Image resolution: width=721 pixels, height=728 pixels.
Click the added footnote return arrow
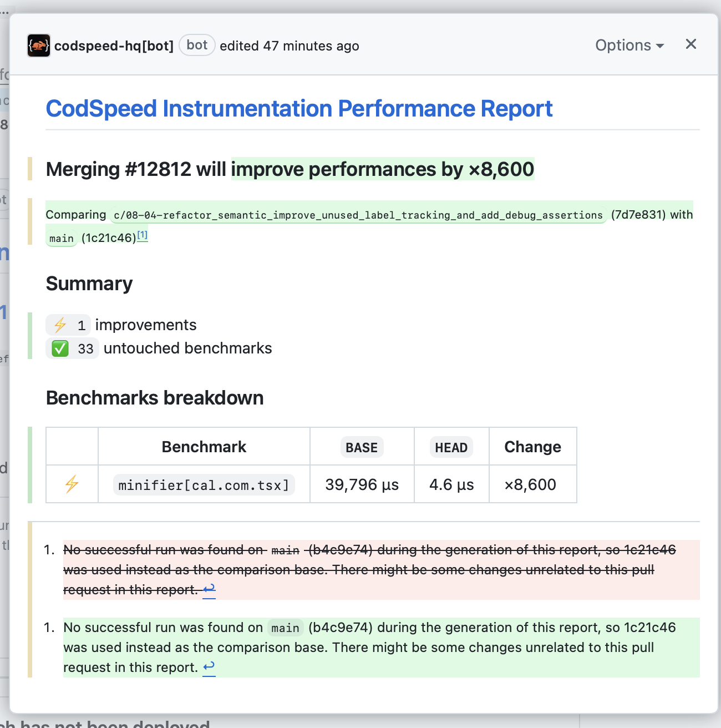point(209,667)
